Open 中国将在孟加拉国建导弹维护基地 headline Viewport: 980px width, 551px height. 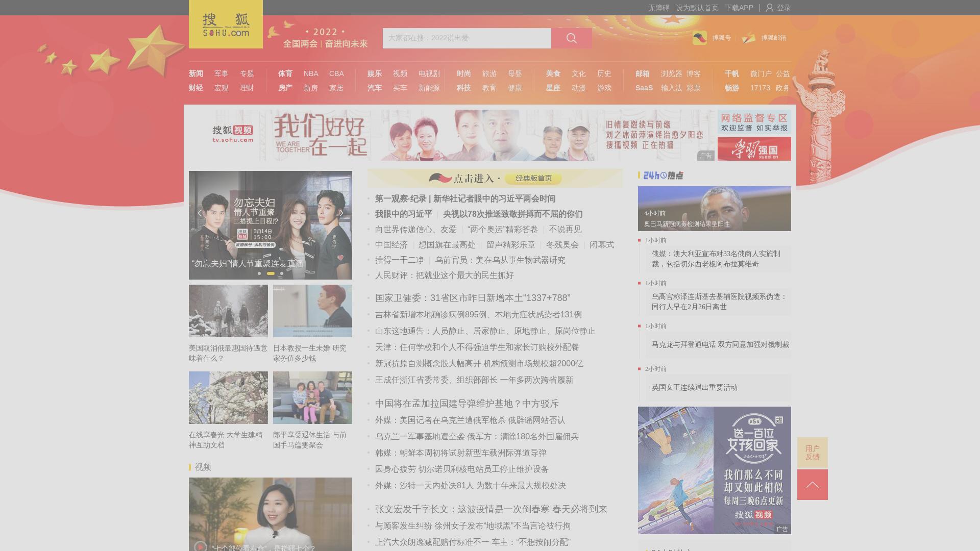[467, 404]
